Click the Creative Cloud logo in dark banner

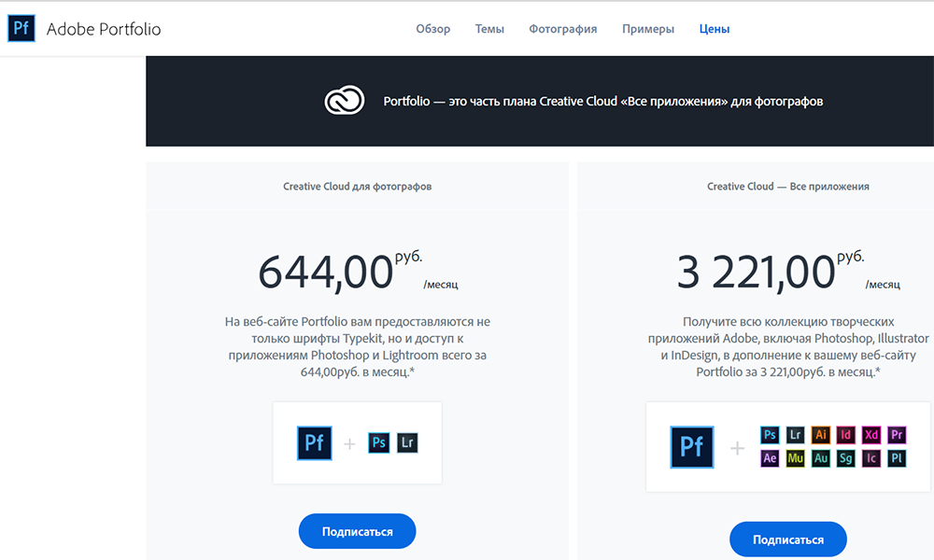click(x=344, y=101)
